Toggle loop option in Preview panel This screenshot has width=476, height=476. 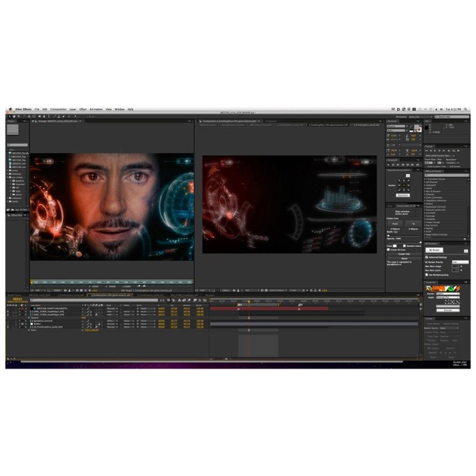tap(454, 150)
